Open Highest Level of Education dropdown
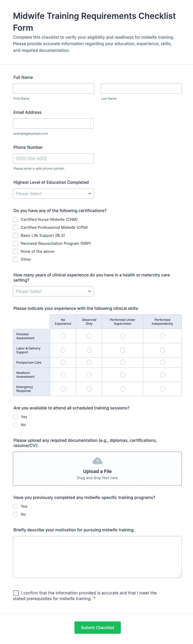This screenshot has height=644, width=193. [x=53, y=194]
